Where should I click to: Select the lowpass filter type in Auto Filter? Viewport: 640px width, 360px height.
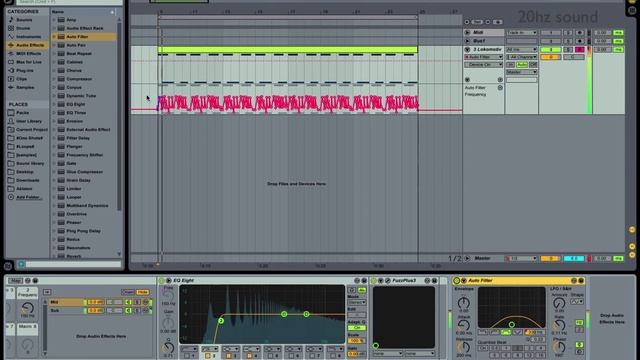483,333
